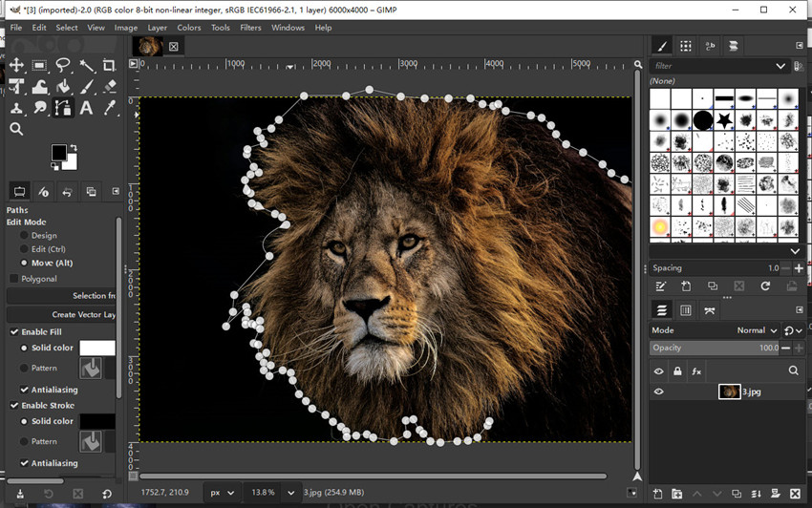
Task: Click save tool preset icon
Action: [20, 494]
